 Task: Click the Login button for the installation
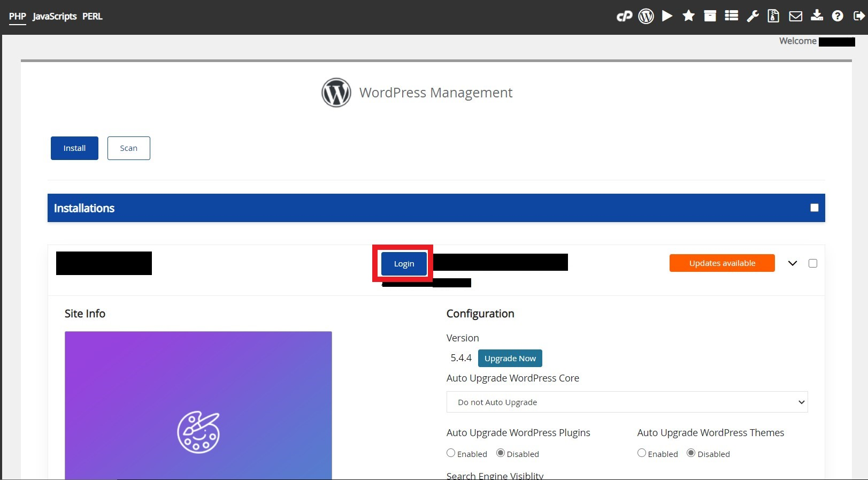click(404, 264)
